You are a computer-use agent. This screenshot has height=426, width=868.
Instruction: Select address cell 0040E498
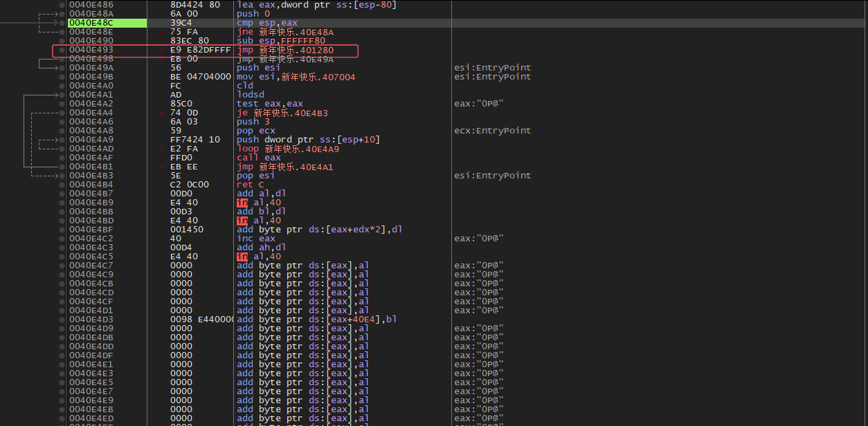coord(91,59)
